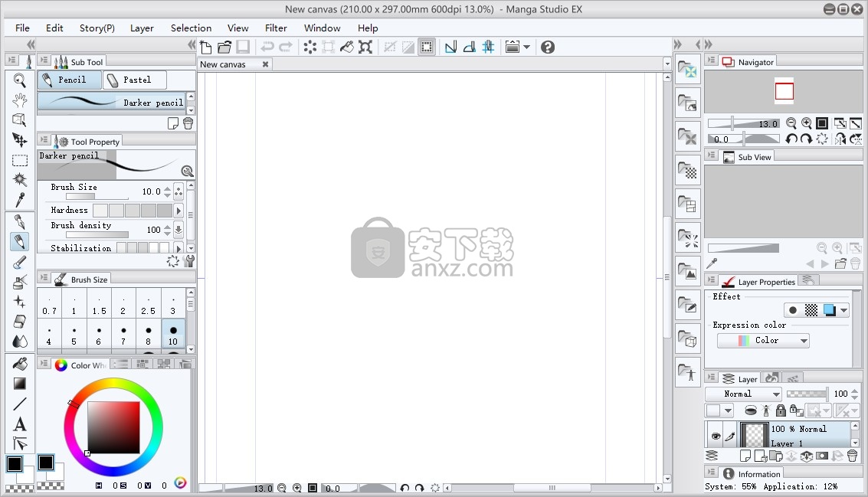Click the main black drawing color swatch

tap(15, 463)
